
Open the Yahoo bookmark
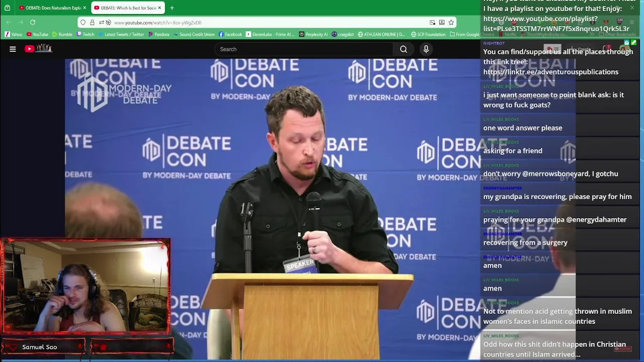pyautogui.click(x=14, y=34)
